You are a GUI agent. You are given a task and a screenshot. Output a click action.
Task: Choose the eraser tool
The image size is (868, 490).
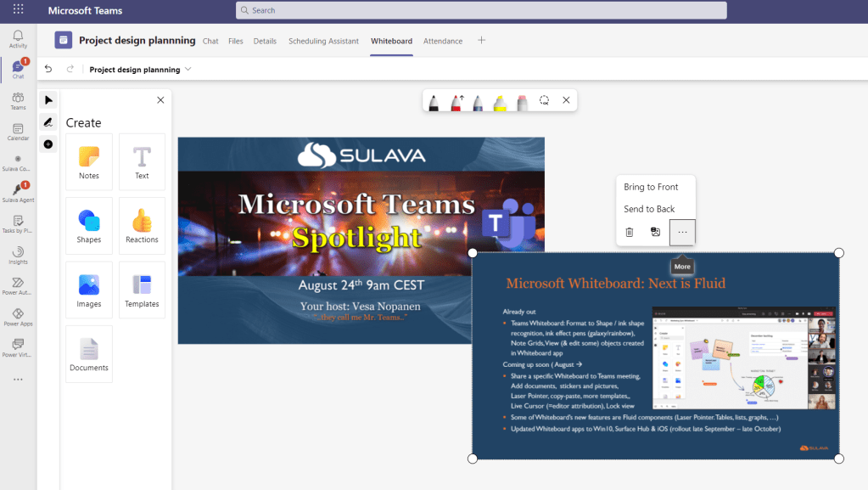[x=522, y=101]
